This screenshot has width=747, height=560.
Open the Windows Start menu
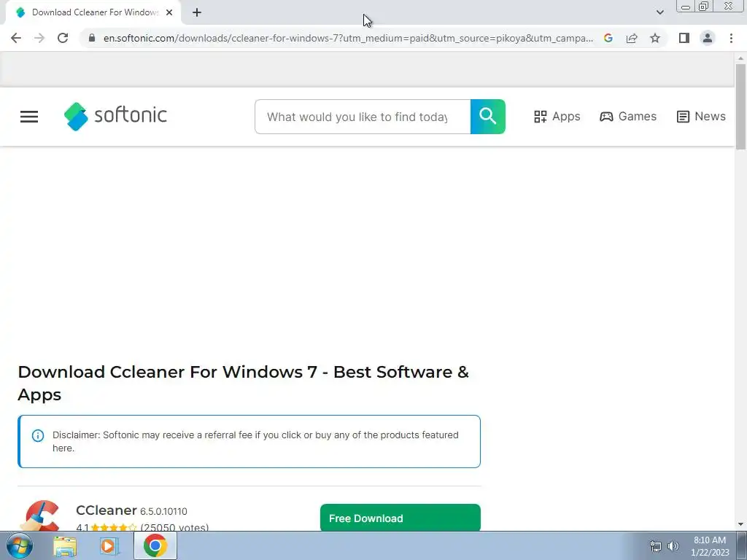20,545
